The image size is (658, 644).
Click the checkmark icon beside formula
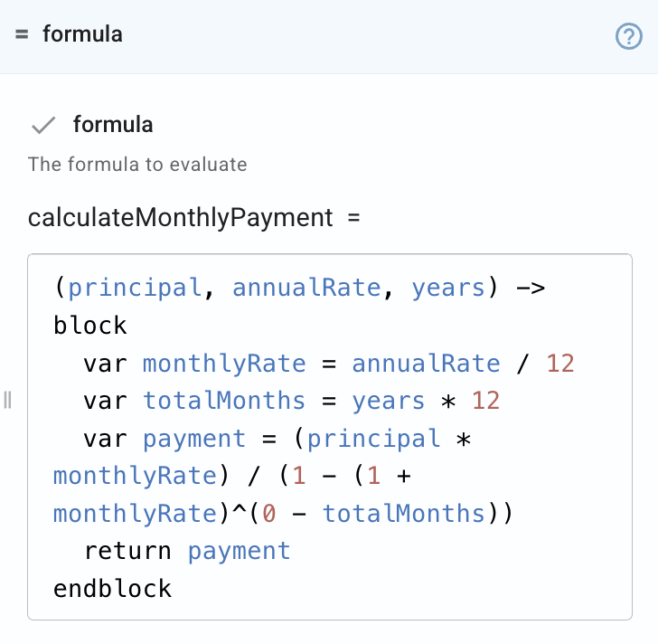(x=43, y=125)
